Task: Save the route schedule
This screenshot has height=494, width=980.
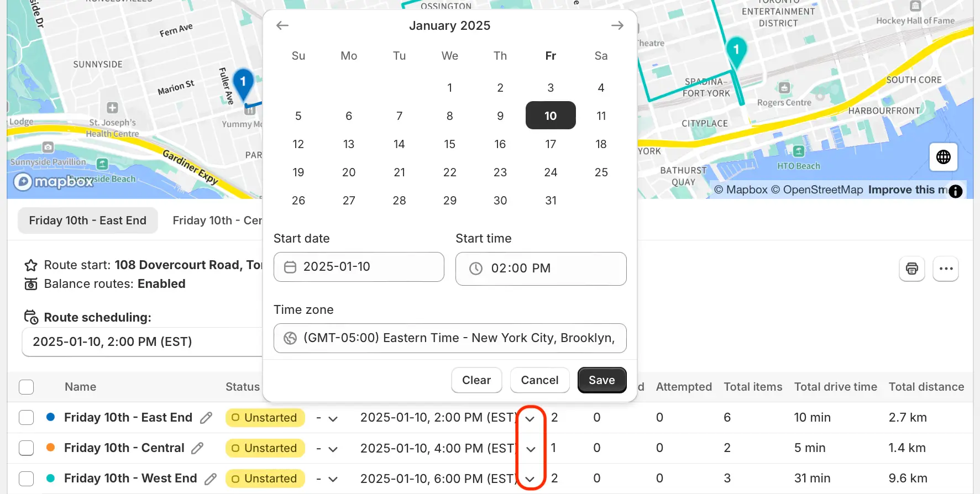Action: tap(602, 380)
